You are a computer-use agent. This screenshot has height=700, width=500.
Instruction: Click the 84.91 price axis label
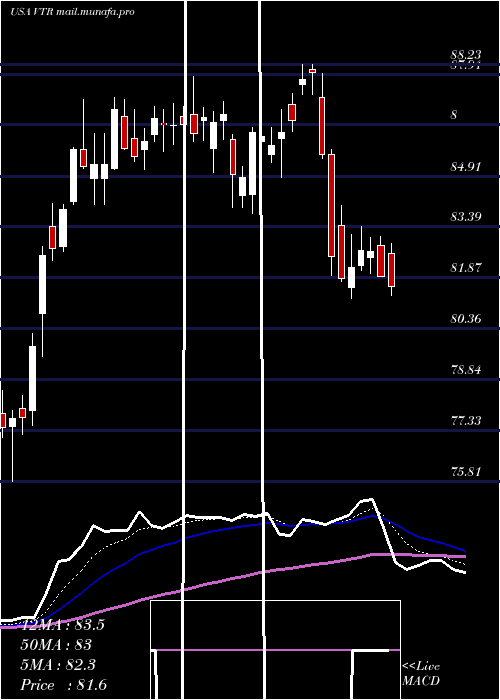tap(466, 167)
